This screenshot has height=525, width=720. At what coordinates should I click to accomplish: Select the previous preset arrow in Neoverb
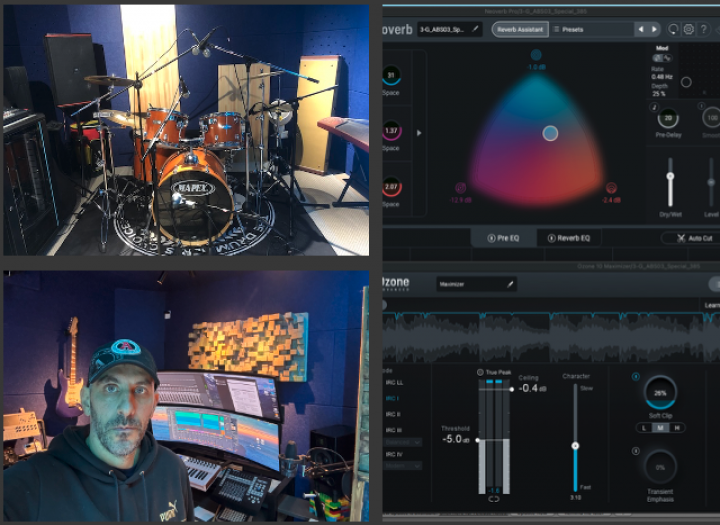coord(641,29)
